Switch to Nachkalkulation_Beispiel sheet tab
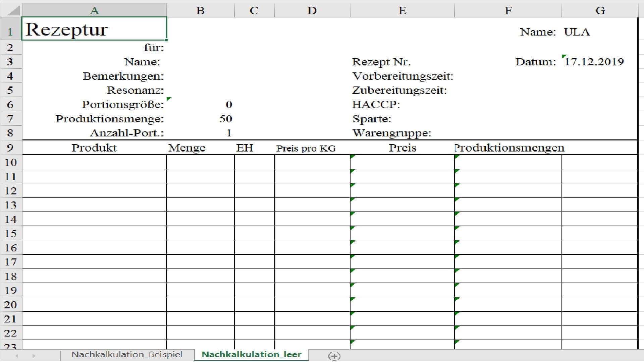The width and height of the screenshot is (644, 362). click(x=127, y=355)
